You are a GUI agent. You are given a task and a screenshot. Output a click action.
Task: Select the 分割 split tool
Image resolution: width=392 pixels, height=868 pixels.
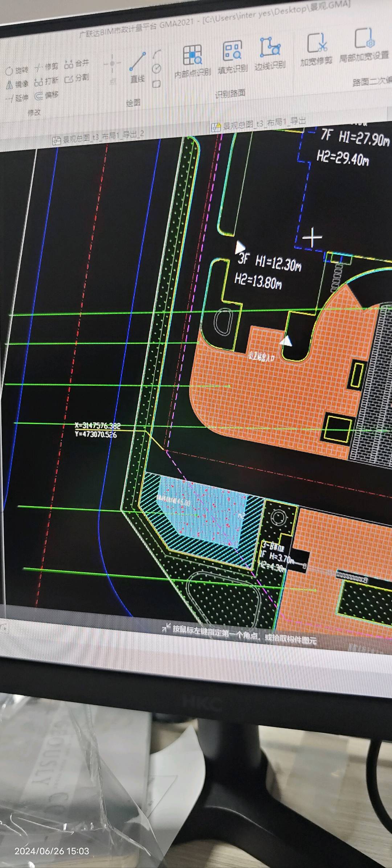point(77,78)
